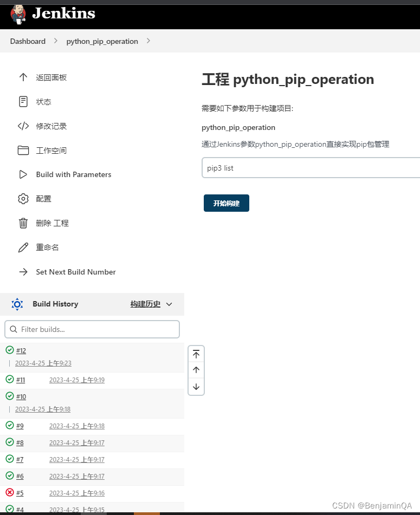This screenshot has height=515, width=420.
Task: Go to the Dashboard breadcrumb
Action: click(x=28, y=41)
